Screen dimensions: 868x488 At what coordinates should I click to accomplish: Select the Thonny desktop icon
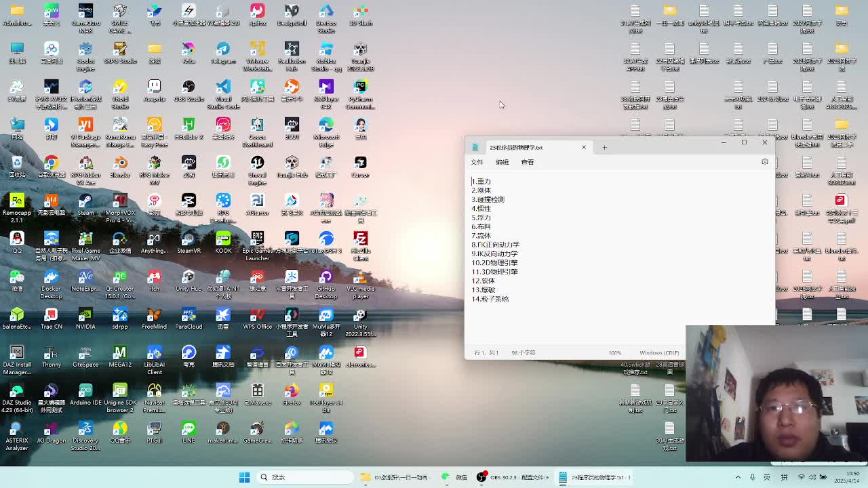click(x=52, y=357)
